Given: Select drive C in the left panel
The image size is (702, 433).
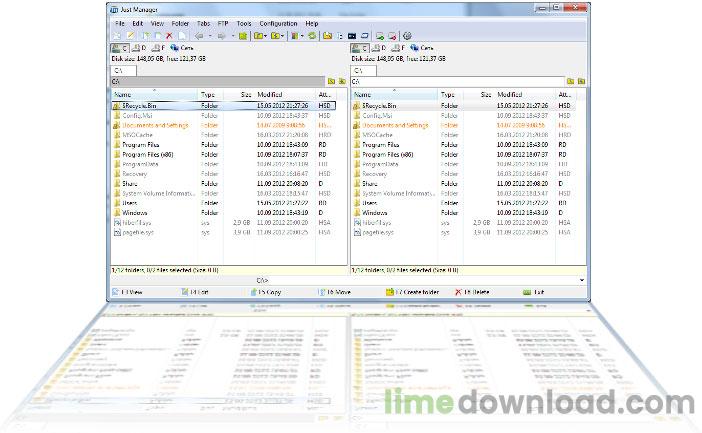Looking at the screenshot, I should [119, 47].
